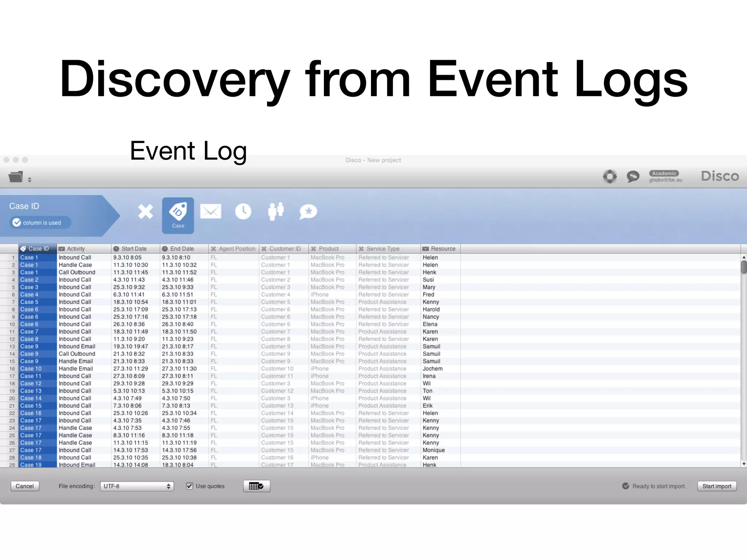Select the Service Type column header
Screen dimensions: 747x560
pos(388,249)
